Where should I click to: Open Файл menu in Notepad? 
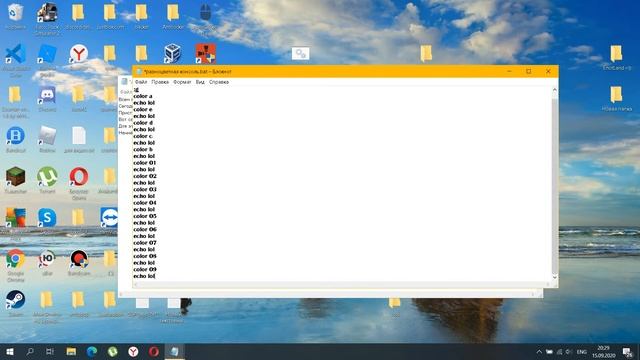coord(141,82)
